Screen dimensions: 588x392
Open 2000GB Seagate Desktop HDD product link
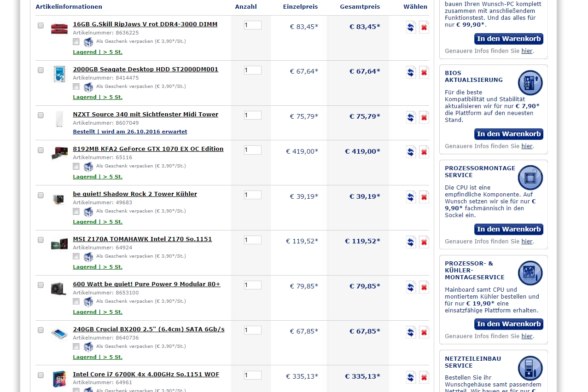[x=146, y=69]
